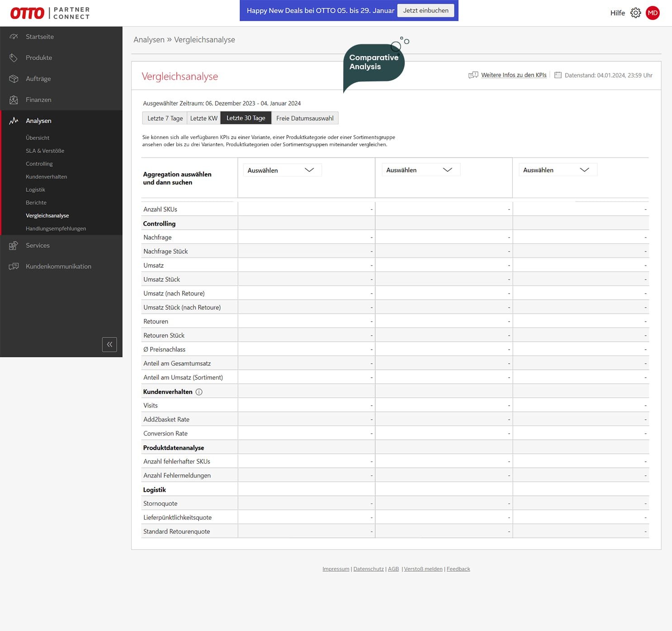Open Handlungsempfehlungen in the Analysen submenu
Image resolution: width=672 pixels, height=631 pixels.
click(x=56, y=228)
